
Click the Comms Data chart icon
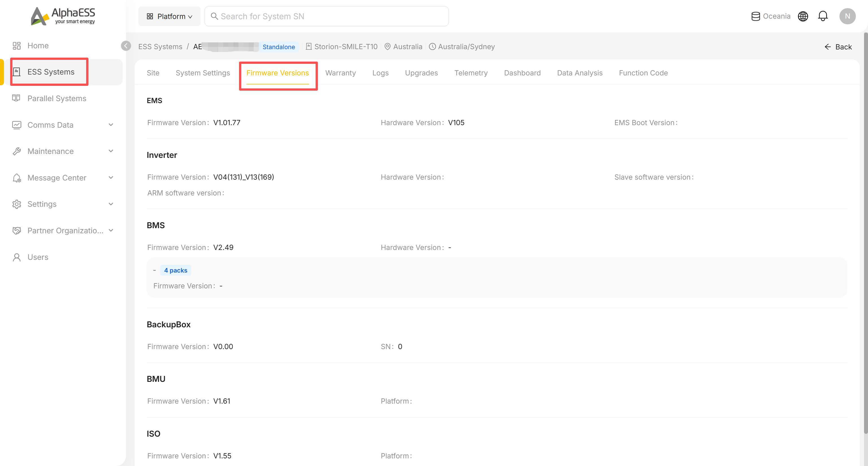coord(16,125)
